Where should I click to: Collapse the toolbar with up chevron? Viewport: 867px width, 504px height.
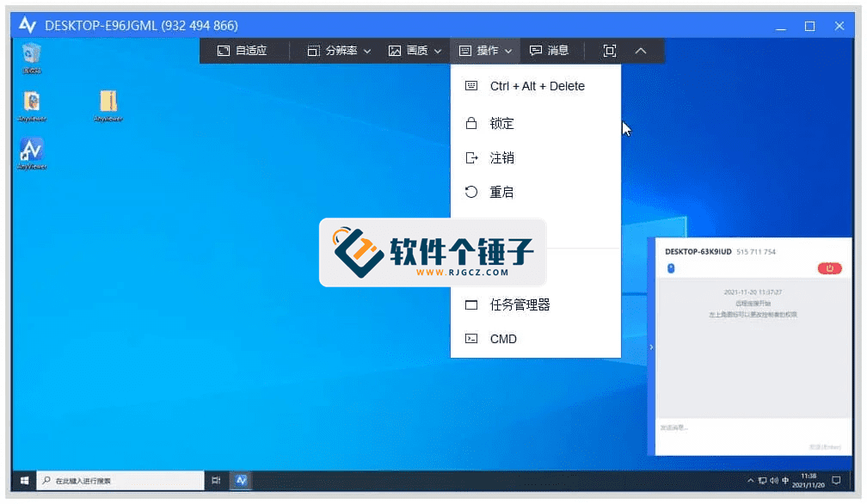641,51
